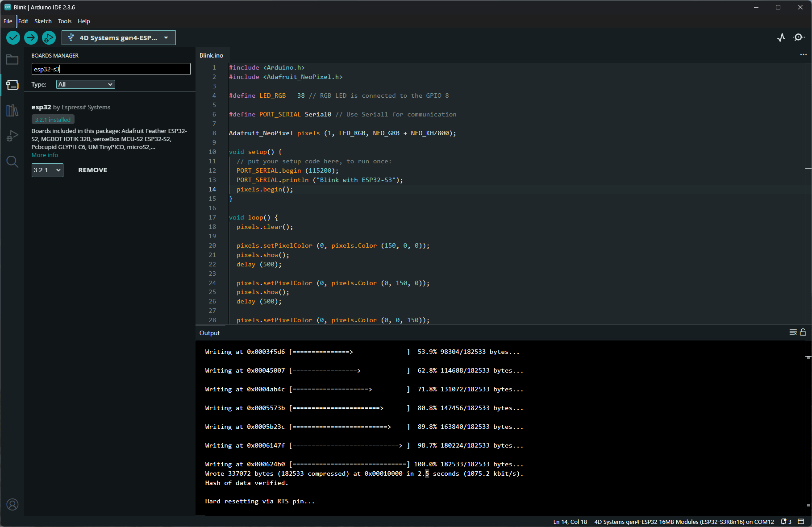
Task: Click the 'void loop() {' code line
Action: click(x=254, y=217)
